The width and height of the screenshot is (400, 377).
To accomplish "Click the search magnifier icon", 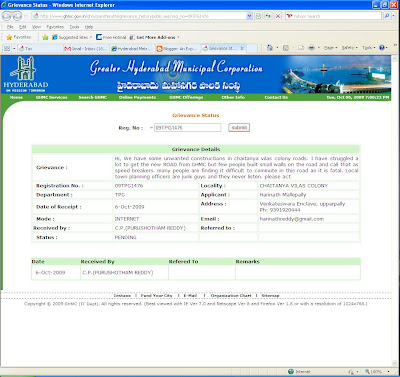I will coord(386,16).
